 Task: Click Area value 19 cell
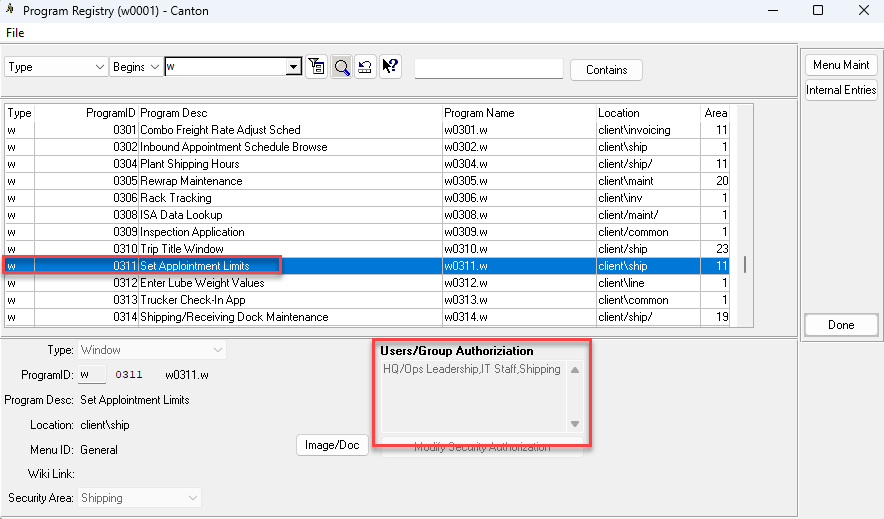[x=715, y=317]
